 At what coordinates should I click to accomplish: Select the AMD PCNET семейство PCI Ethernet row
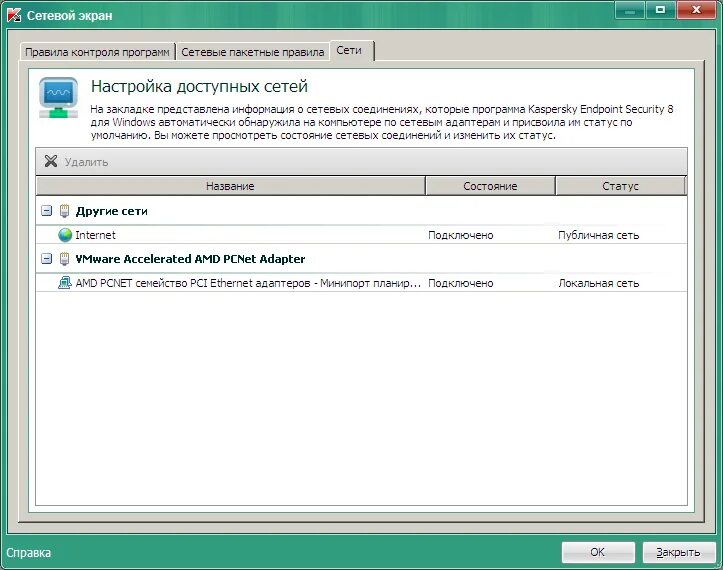pos(362,283)
